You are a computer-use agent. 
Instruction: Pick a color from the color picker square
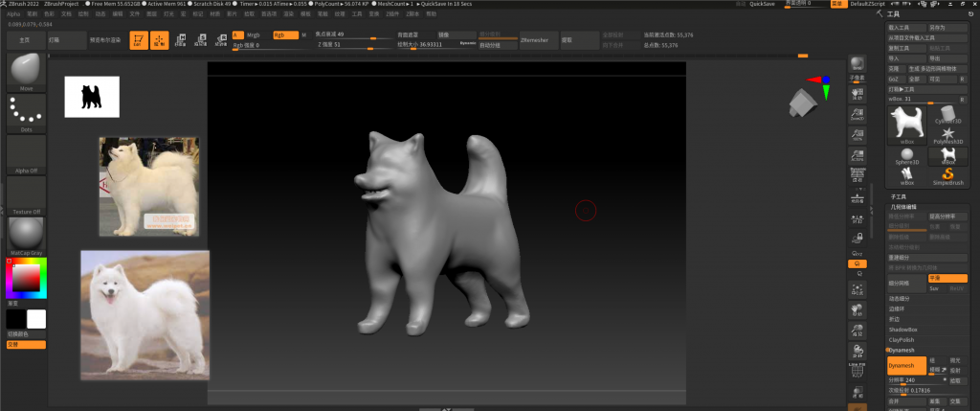click(x=28, y=278)
